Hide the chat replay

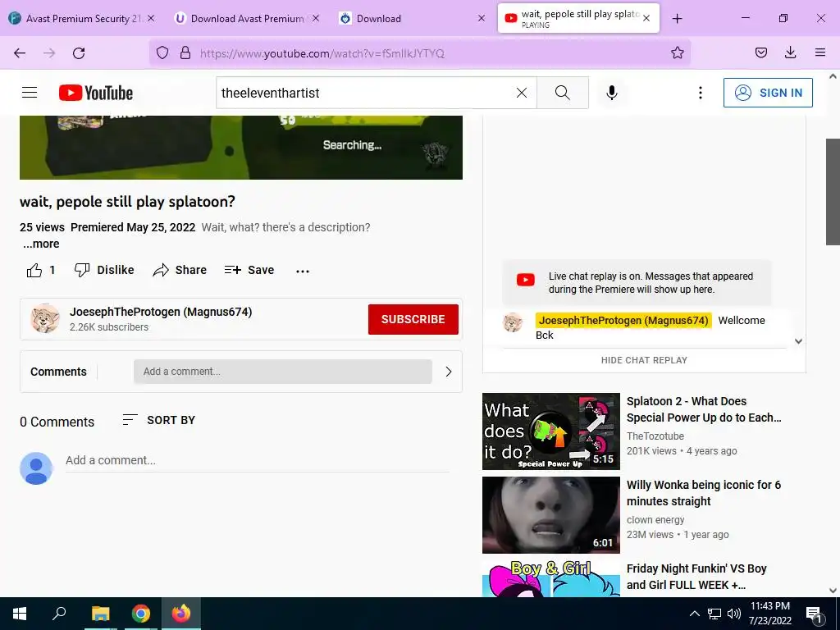pyautogui.click(x=644, y=360)
